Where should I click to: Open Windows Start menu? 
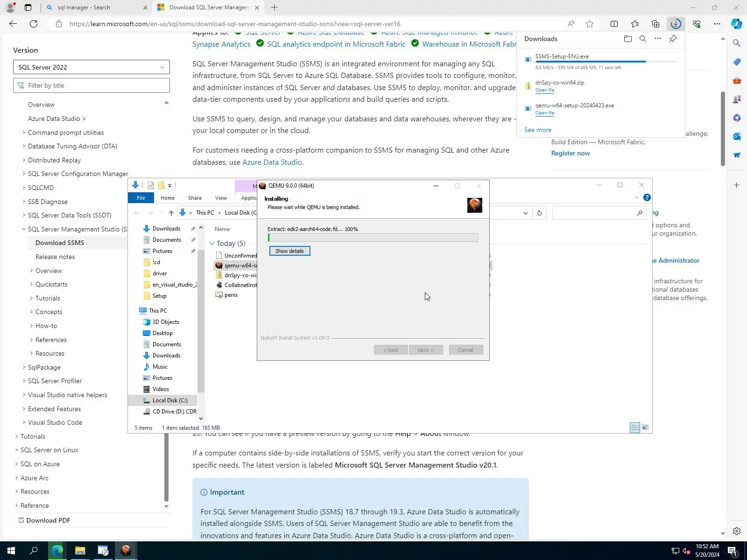[x=11, y=551]
